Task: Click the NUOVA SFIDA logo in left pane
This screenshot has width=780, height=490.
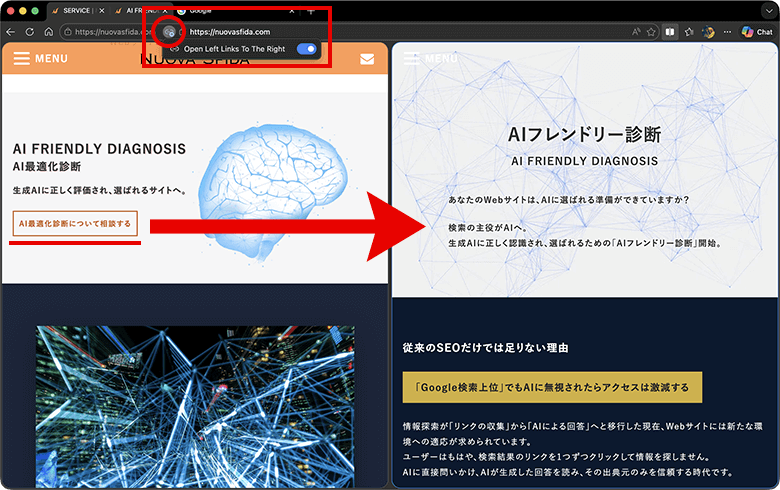Action: 195,60
